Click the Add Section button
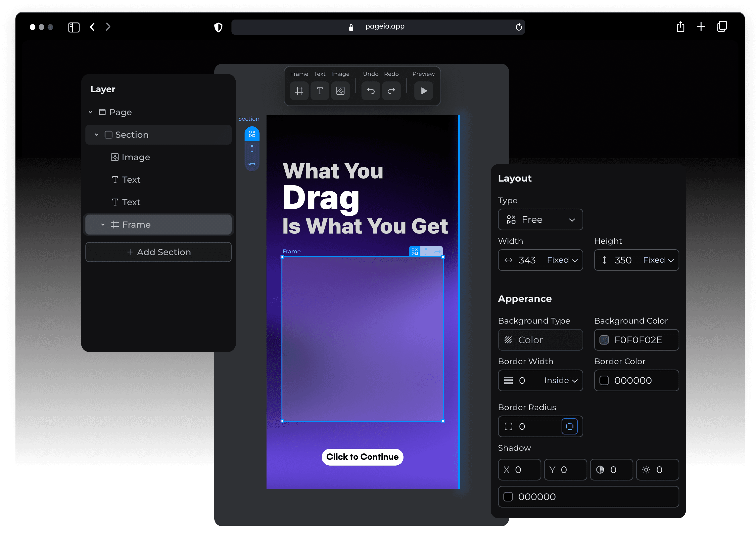Screen dimensions: 756x547 click(x=158, y=252)
